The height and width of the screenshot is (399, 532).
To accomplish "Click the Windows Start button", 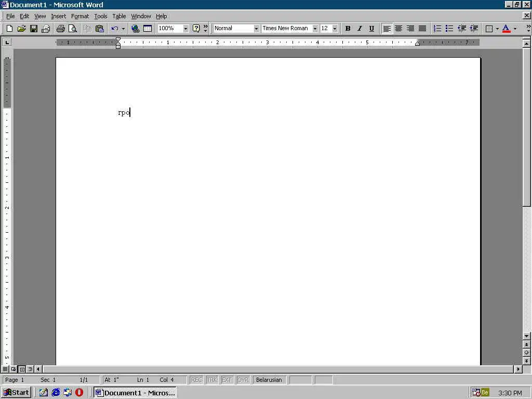I will click(x=16, y=393).
